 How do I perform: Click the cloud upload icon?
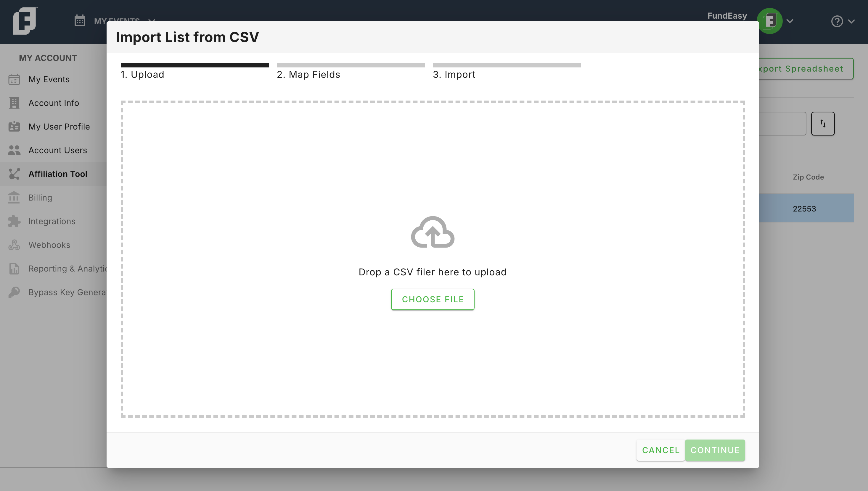pyautogui.click(x=433, y=232)
